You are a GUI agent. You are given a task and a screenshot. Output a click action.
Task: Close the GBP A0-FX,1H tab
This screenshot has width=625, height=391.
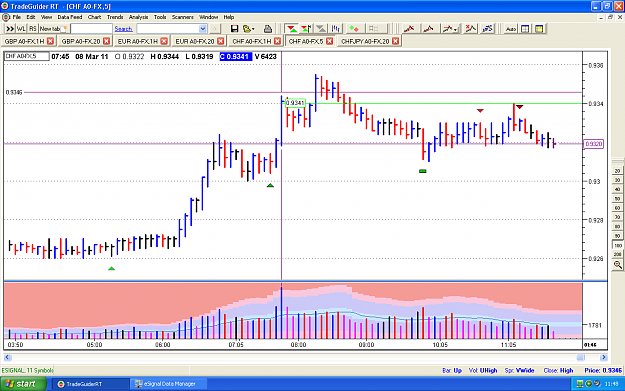tap(50, 41)
